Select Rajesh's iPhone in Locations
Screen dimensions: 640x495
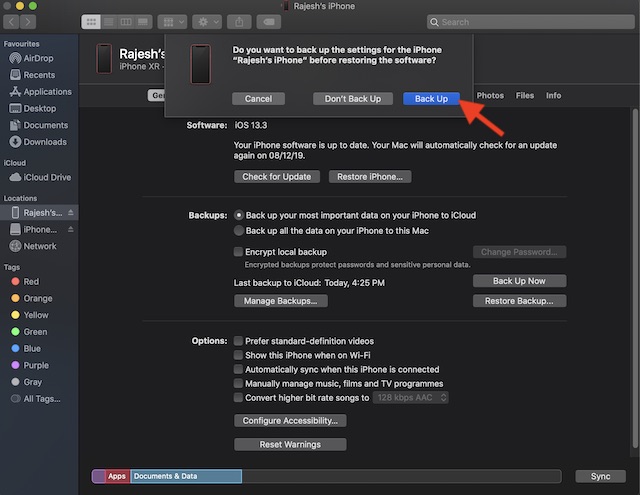[37, 213]
